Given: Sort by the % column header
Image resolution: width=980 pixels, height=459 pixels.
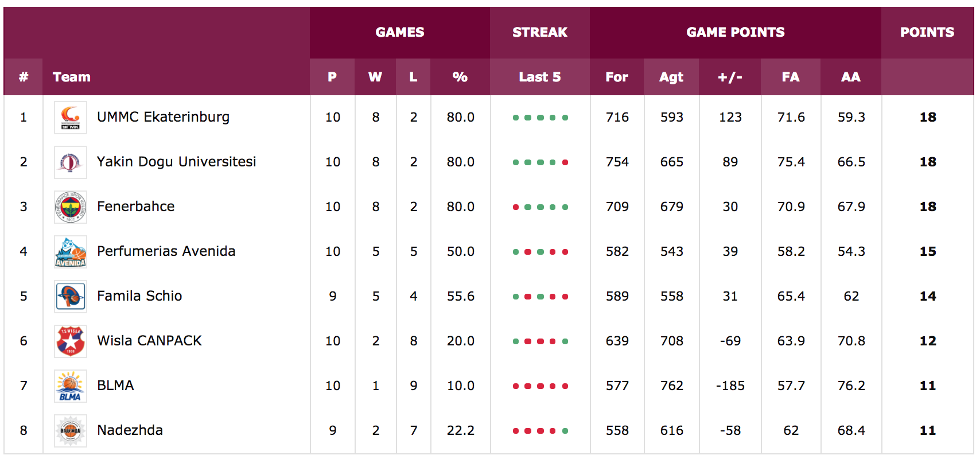Looking at the screenshot, I should [460, 77].
